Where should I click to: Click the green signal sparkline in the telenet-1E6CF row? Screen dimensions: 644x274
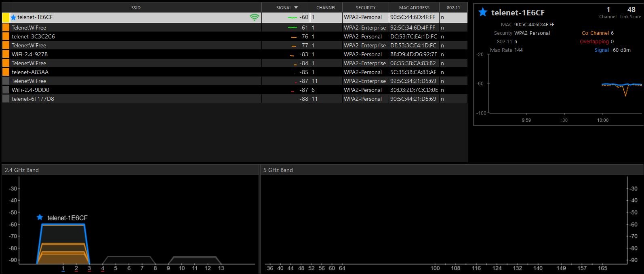293,18
